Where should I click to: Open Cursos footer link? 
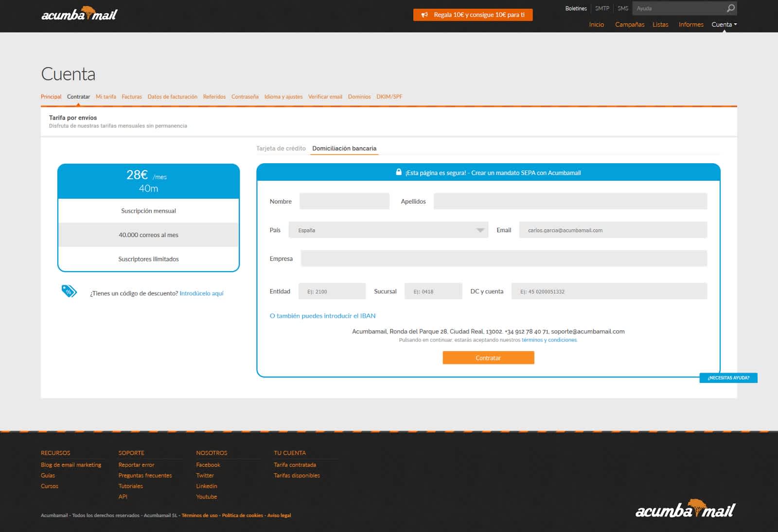[x=50, y=486]
